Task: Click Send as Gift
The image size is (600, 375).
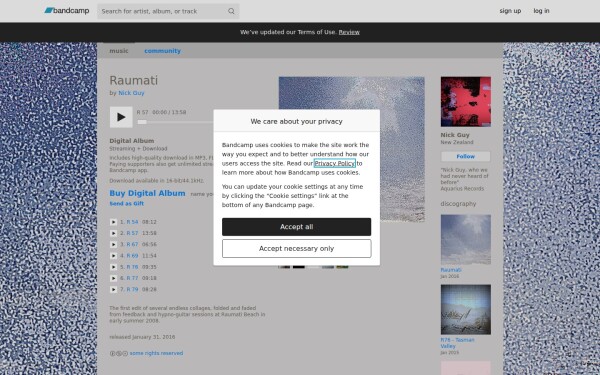Action: tap(127, 204)
